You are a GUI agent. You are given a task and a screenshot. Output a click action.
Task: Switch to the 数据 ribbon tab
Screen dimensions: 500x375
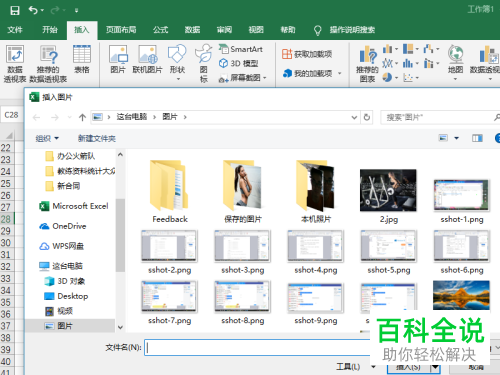pyautogui.click(x=192, y=30)
